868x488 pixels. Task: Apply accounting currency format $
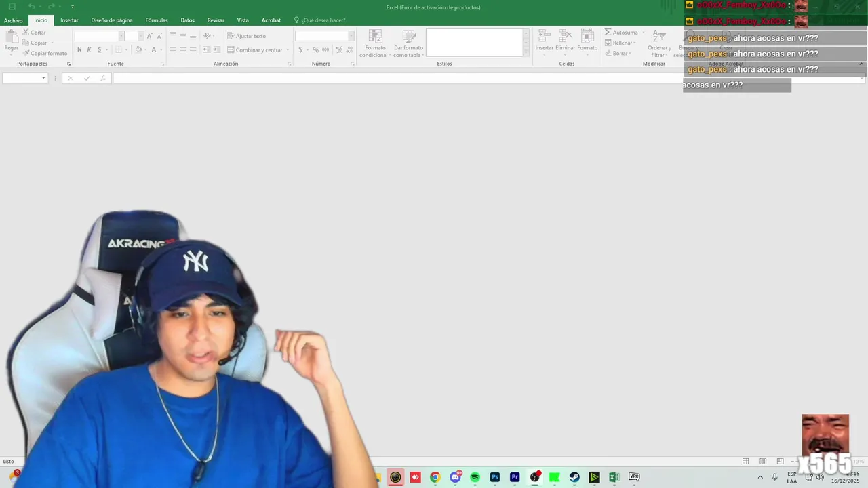coord(300,49)
